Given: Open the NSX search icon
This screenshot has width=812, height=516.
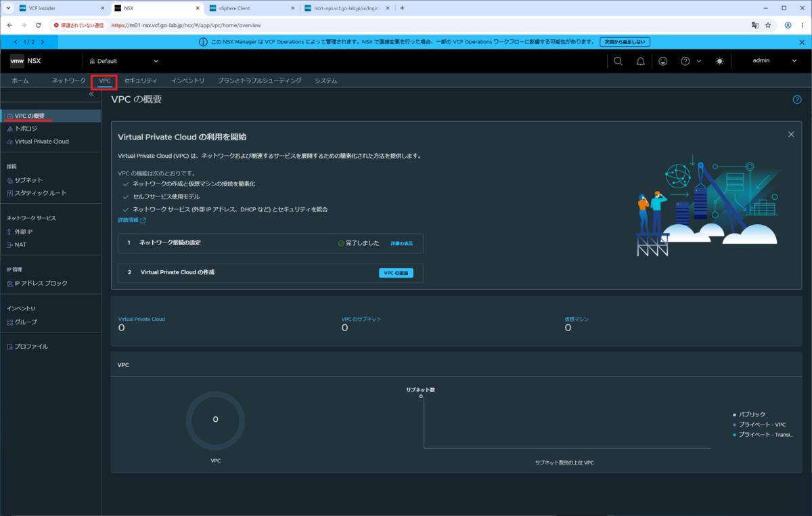Looking at the screenshot, I should (618, 61).
